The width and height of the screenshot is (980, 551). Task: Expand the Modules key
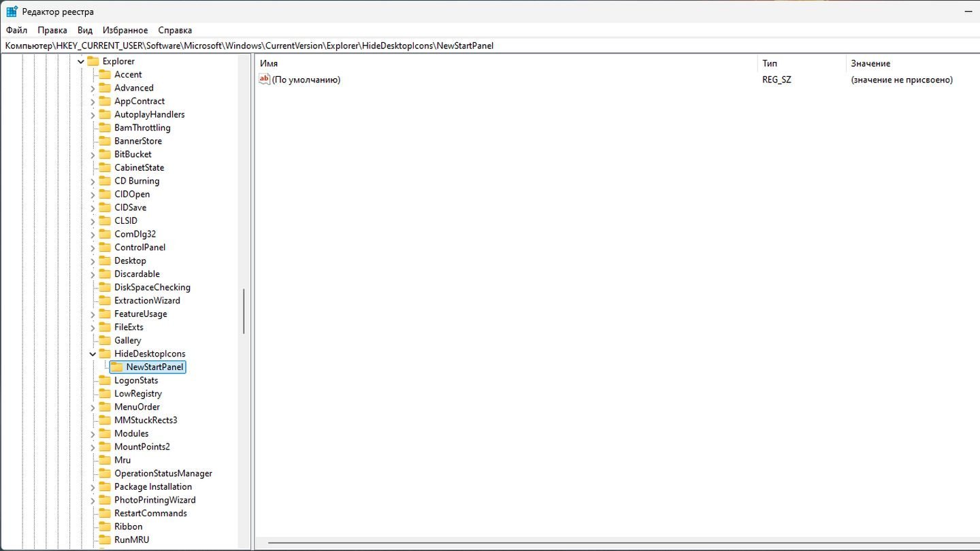click(93, 433)
